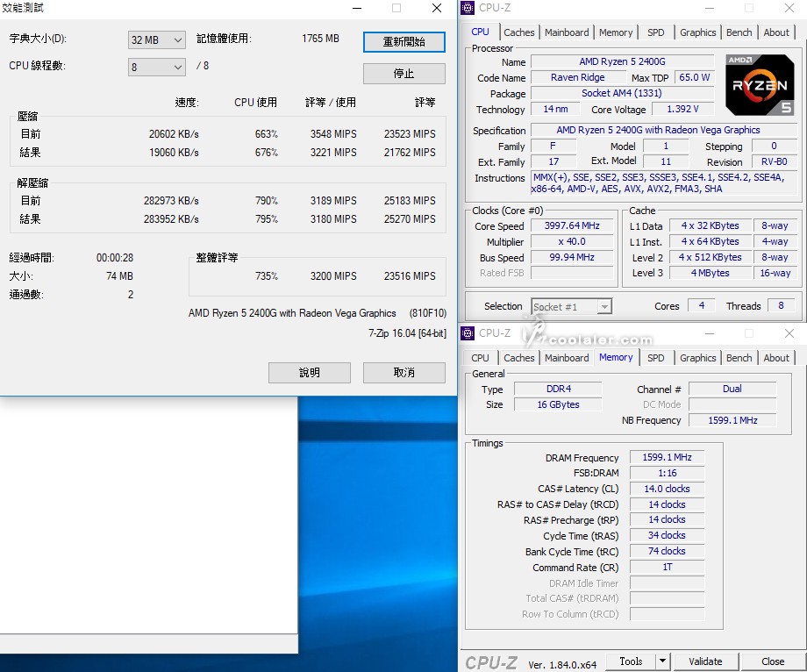This screenshot has width=807, height=672.
Task: Open the Bench tab in upper CPU-Z window
Action: click(739, 32)
